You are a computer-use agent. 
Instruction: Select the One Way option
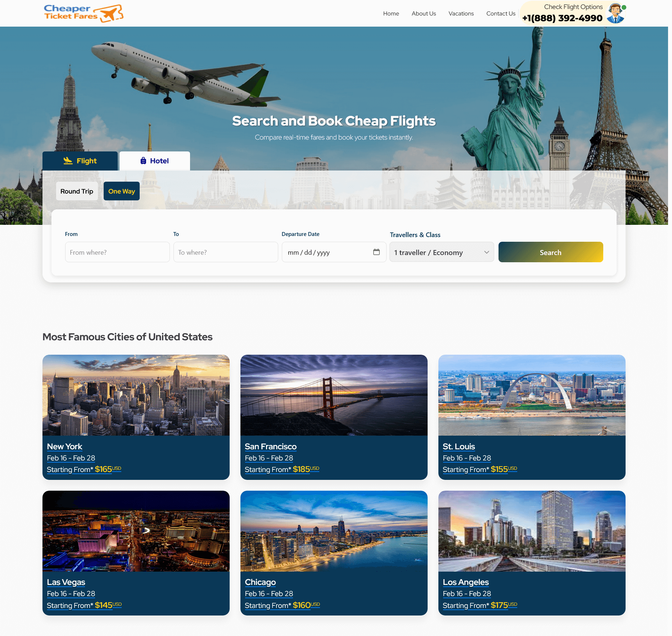point(122,191)
